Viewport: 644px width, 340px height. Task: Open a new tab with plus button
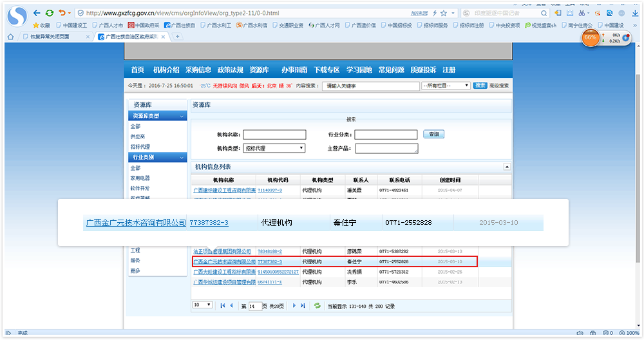tap(178, 37)
